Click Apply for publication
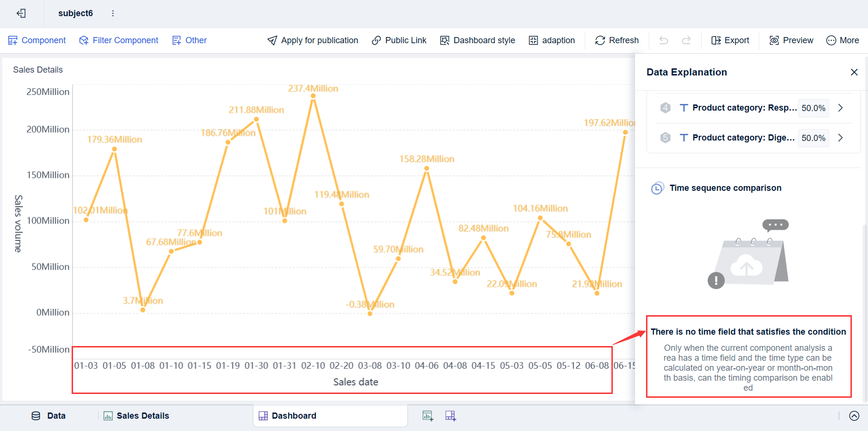 313,40
